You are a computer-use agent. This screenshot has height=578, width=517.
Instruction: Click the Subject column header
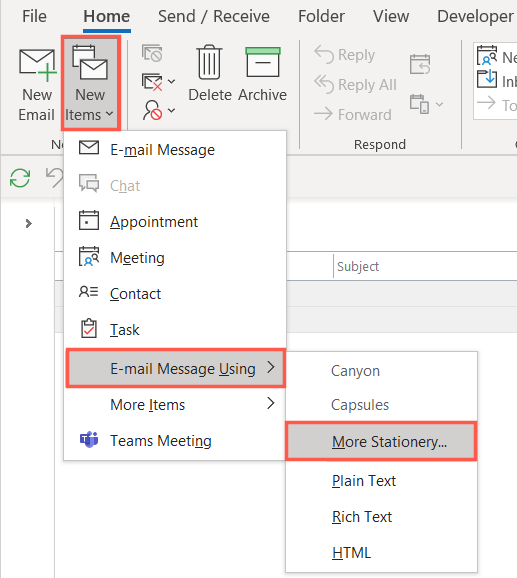coord(357,266)
